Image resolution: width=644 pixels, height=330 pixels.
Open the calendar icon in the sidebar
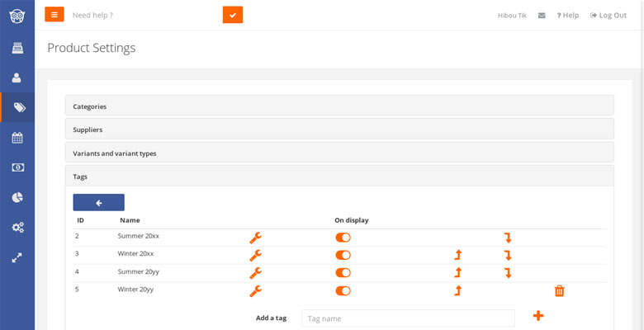click(x=17, y=138)
